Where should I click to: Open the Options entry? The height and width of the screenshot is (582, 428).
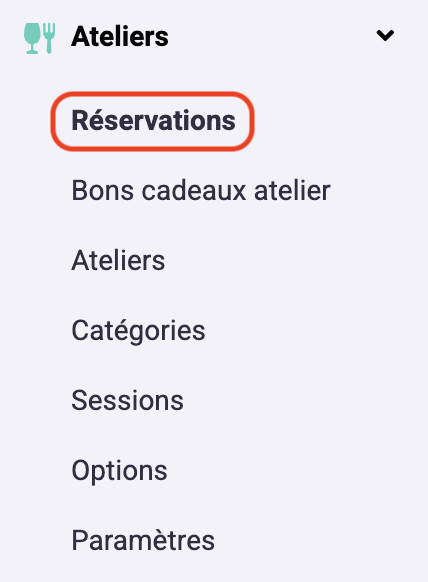119,471
